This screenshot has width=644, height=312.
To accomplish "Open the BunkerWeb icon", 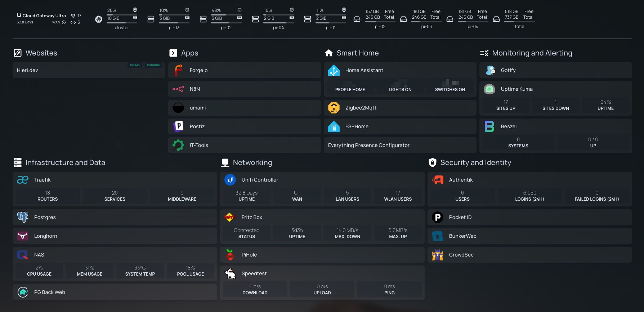I will (x=438, y=236).
